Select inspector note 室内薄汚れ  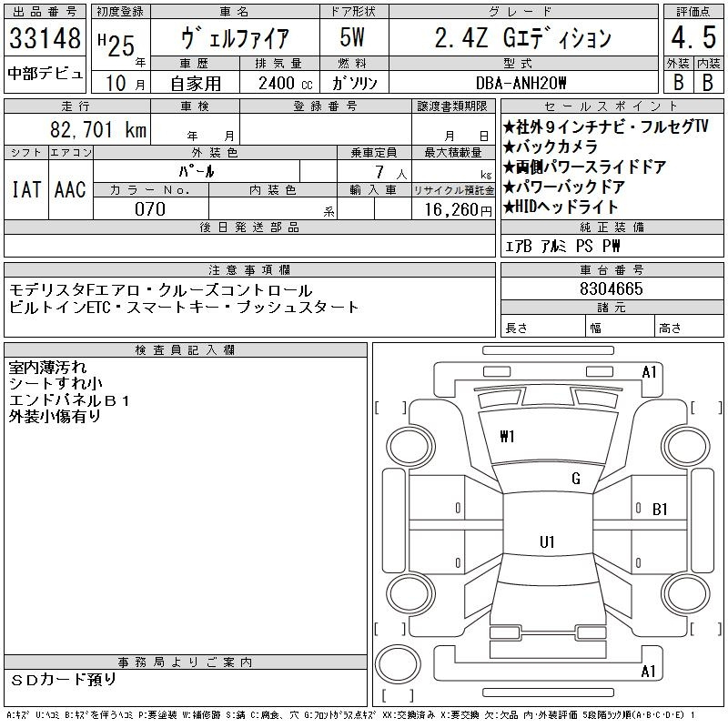click(47, 368)
